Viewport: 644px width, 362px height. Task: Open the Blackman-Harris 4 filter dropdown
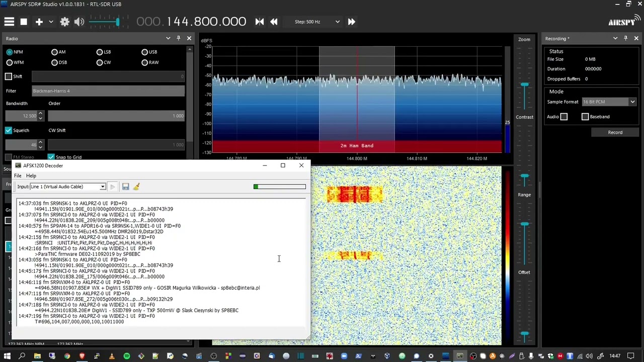108,91
